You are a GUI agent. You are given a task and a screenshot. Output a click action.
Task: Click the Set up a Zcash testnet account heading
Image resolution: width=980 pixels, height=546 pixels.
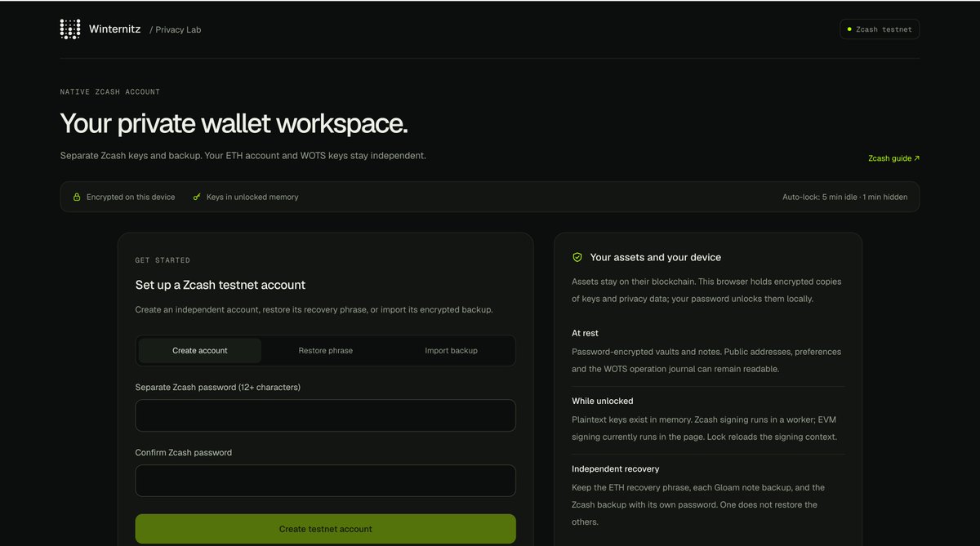220,285
